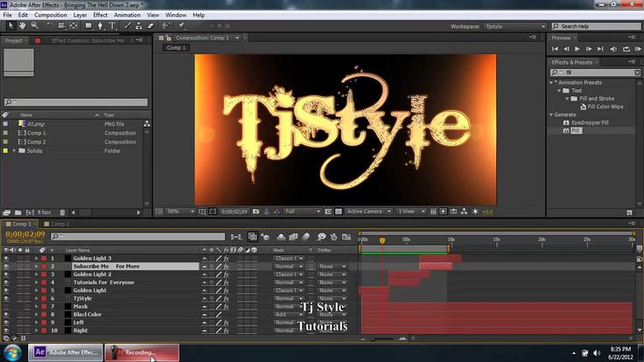Toggle eye icon for Right layer
This screenshot has height=362, width=644.
(x=7, y=331)
